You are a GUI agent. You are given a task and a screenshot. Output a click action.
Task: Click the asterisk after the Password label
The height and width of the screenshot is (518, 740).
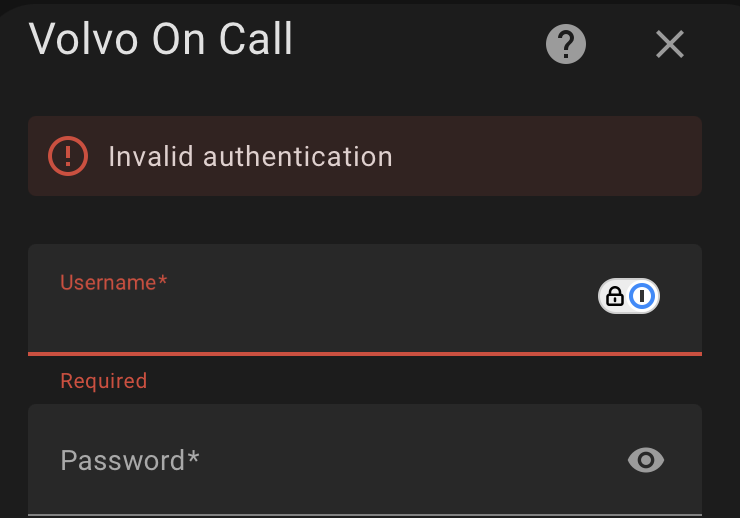[194, 458]
